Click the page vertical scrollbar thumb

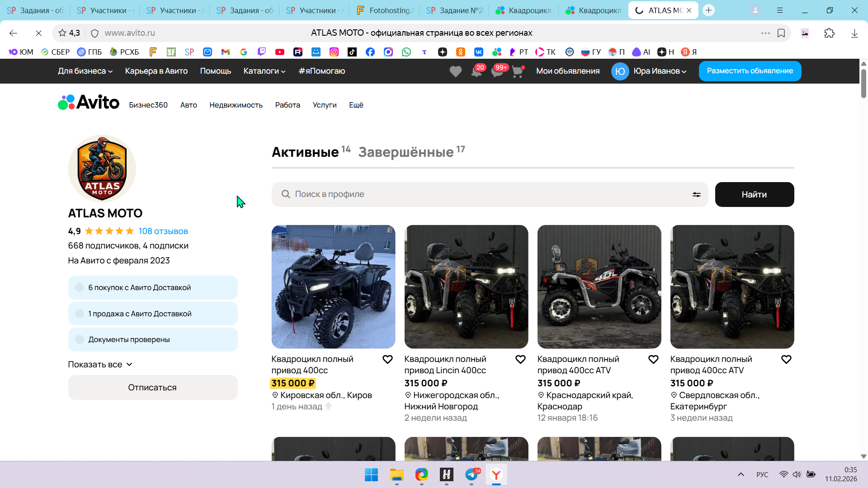click(863, 84)
